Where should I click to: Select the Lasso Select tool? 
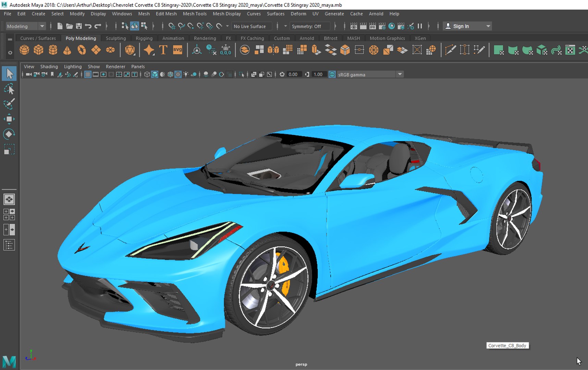9,89
